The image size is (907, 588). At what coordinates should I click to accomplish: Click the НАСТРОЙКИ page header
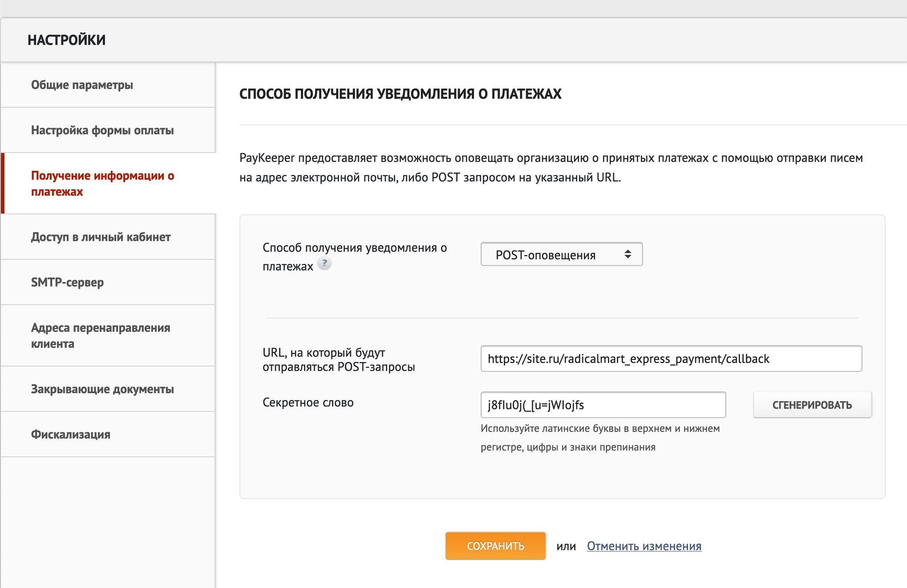[67, 40]
